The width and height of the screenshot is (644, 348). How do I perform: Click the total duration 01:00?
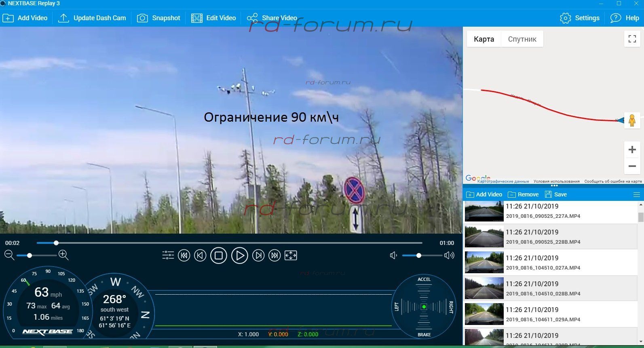[447, 243]
